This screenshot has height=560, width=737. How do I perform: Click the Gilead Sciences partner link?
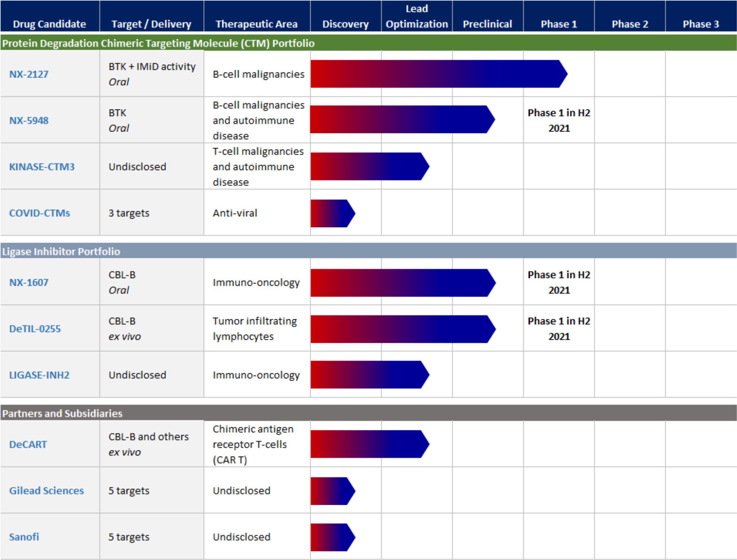pos(46,491)
